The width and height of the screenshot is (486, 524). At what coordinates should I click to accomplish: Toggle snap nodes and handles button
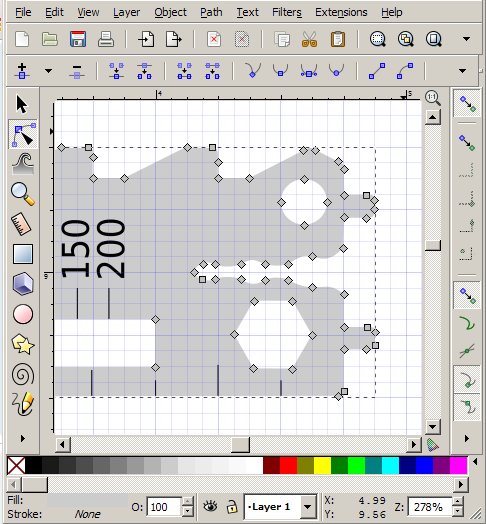(x=467, y=296)
